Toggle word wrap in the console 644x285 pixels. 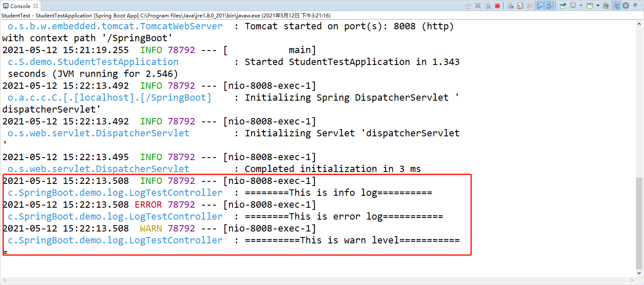pos(530,5)
